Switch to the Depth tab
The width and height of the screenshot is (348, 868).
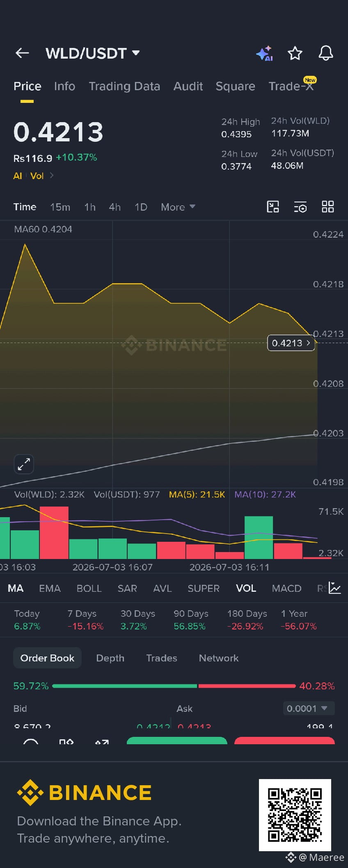click(110, 658)
